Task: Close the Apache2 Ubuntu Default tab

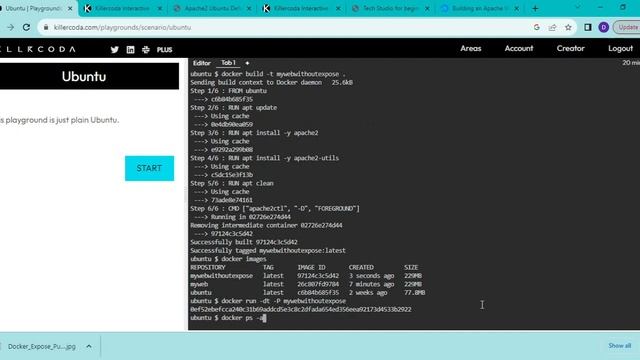Action: pyautogui.click(x=249, y=8)
